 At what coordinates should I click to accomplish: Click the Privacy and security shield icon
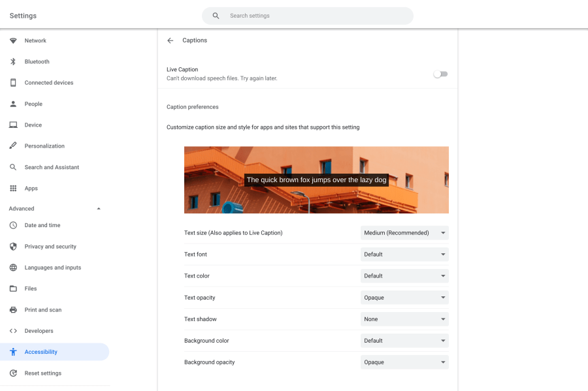point(13,247)
